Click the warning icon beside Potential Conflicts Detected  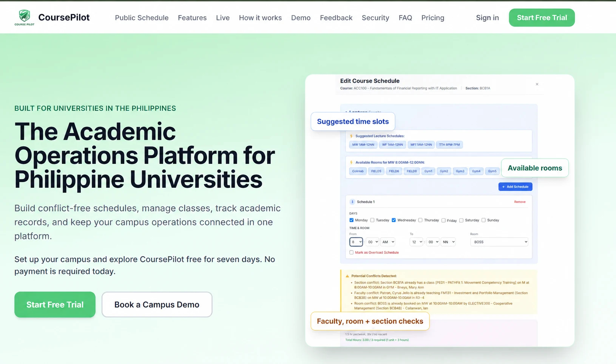[347, 276]
